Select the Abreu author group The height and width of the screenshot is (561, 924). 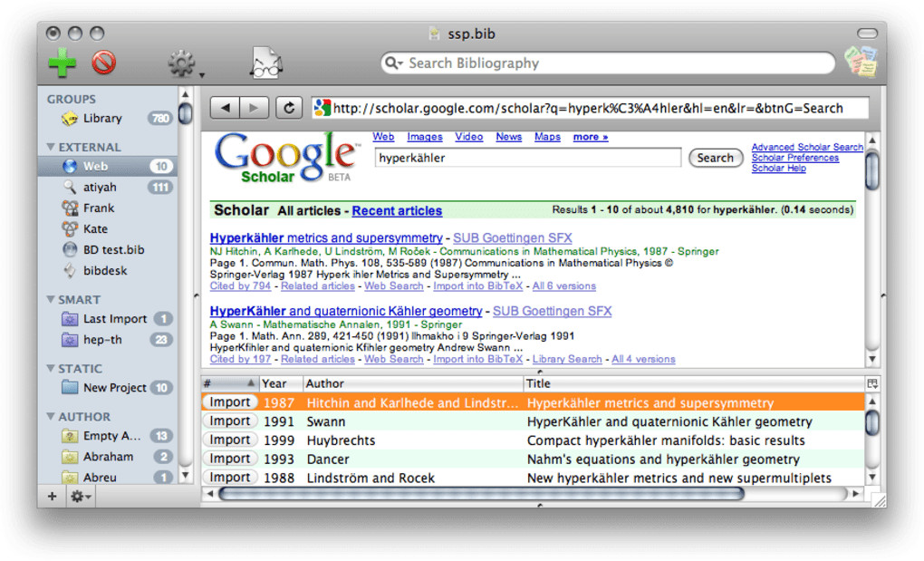pos(108,478)
